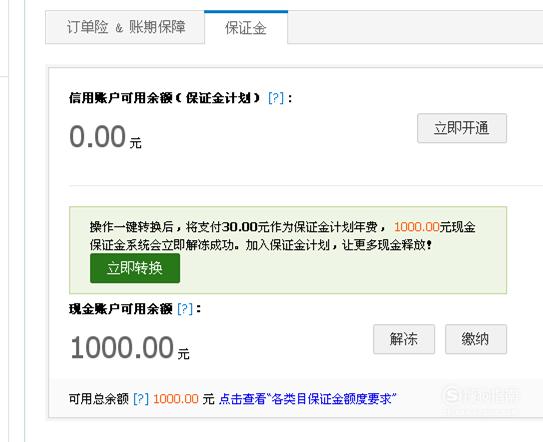Open the [?] help beside 现金账户可用余额
Viewport: 543px width, 442px height.
185,309
